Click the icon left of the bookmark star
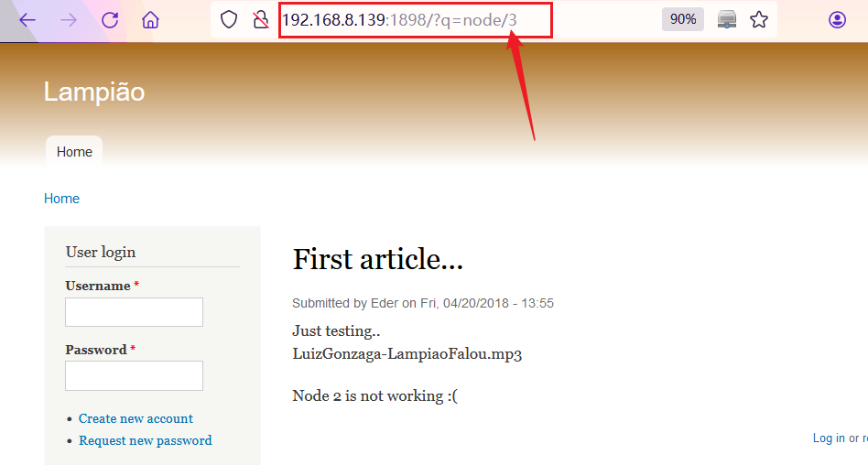The height and width of the screenshot is (465, 868). pos(727,19)
